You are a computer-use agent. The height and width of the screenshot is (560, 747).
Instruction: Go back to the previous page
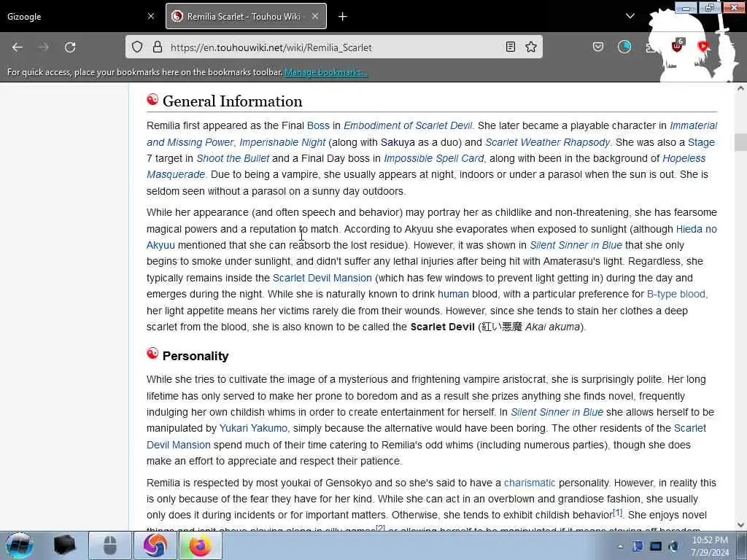point(18,47)
